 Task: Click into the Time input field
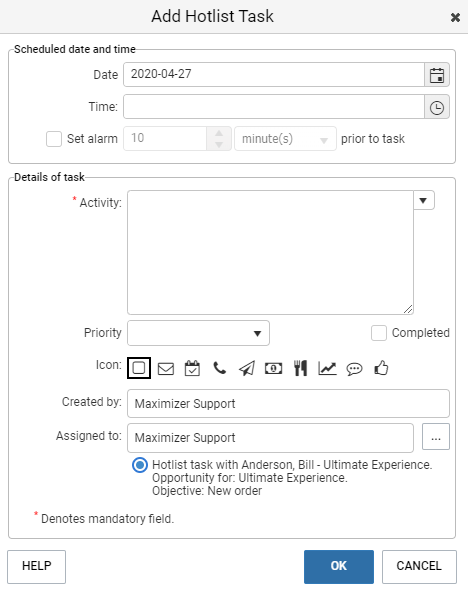pyautogui.click(x=274, y=107)
